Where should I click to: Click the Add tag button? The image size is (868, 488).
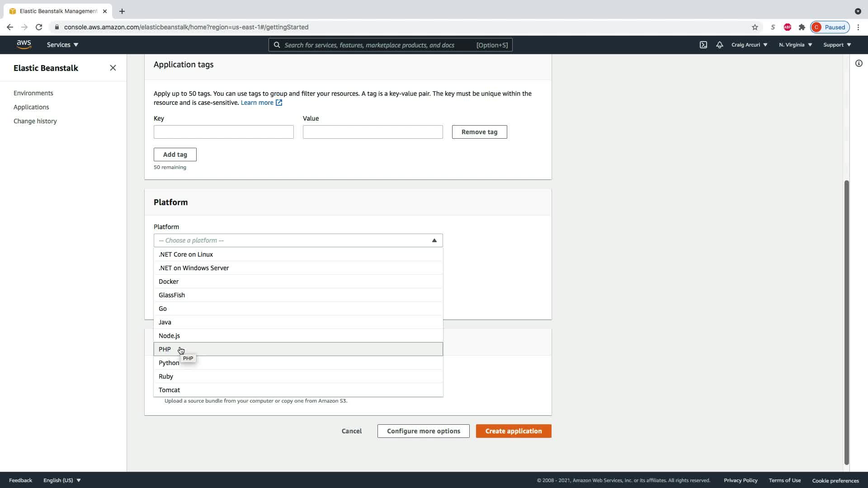pyautogui.click(x=175, y=155)
